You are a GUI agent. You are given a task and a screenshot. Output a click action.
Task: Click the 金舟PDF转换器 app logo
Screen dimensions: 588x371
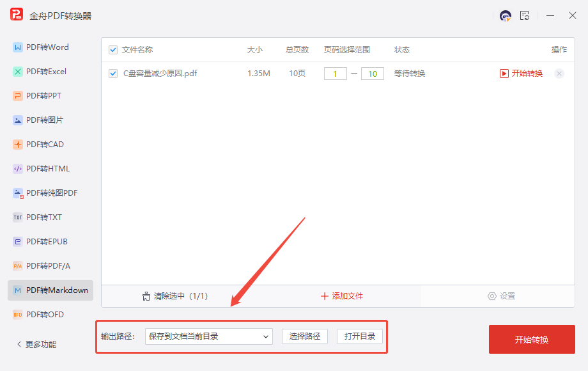click(x=17, y=15)
